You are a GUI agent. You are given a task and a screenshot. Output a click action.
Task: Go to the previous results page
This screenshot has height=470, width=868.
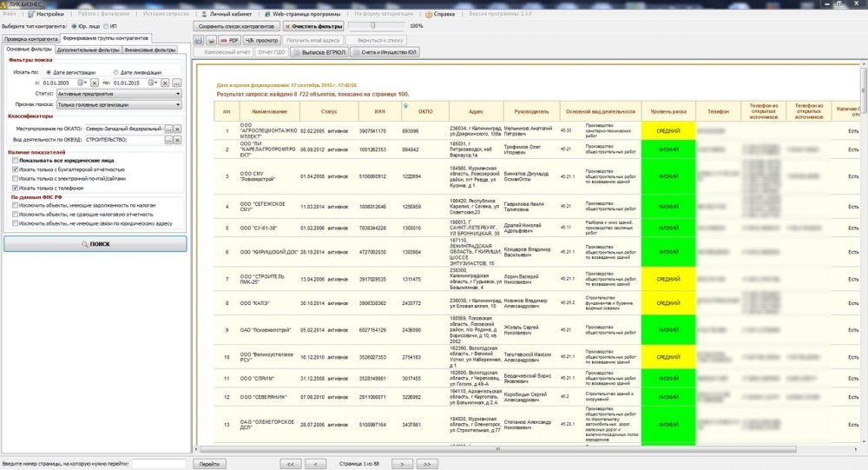point(315,464)
